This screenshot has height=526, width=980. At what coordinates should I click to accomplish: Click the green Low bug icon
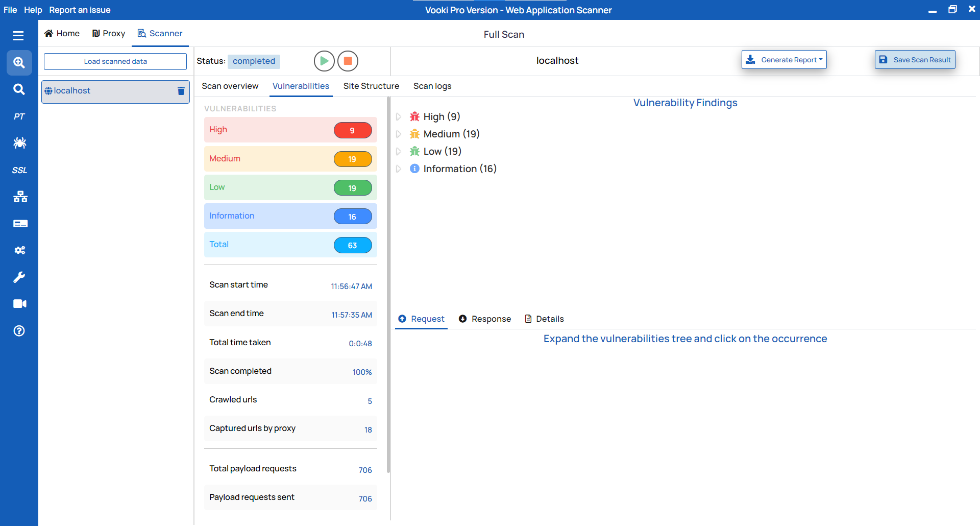414,151
